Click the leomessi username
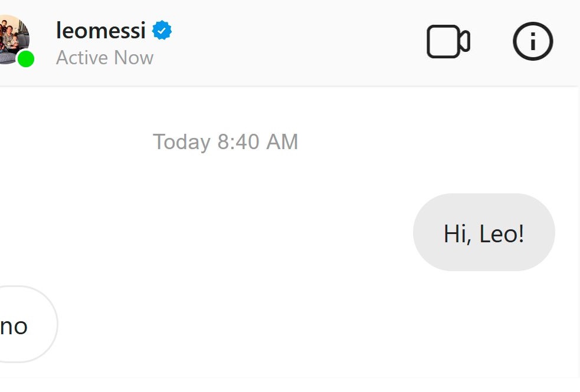This screenshot has height=392, width=580. 100,31
